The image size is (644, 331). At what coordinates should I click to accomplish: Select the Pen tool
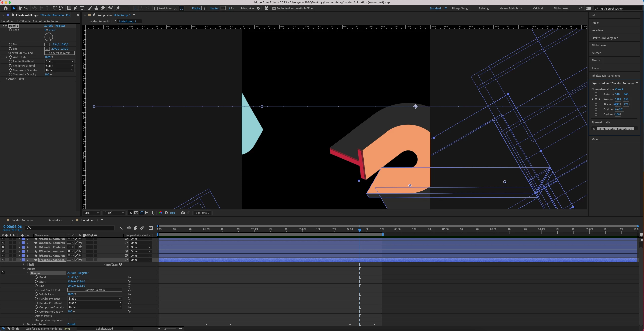76,8
